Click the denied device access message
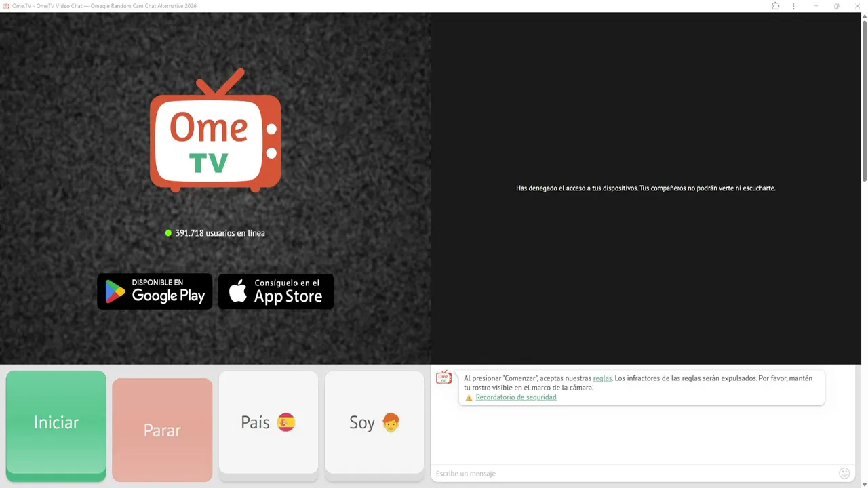868x488 pixels. (x=646, y=188)
